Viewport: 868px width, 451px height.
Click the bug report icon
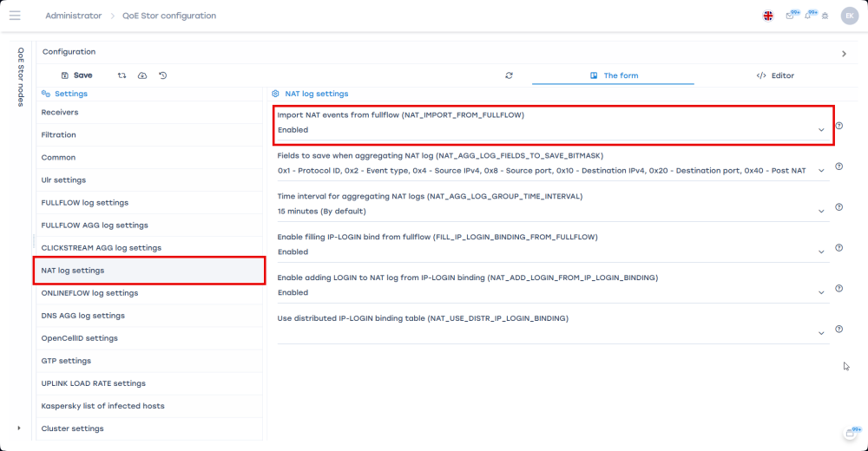point(825,16)
